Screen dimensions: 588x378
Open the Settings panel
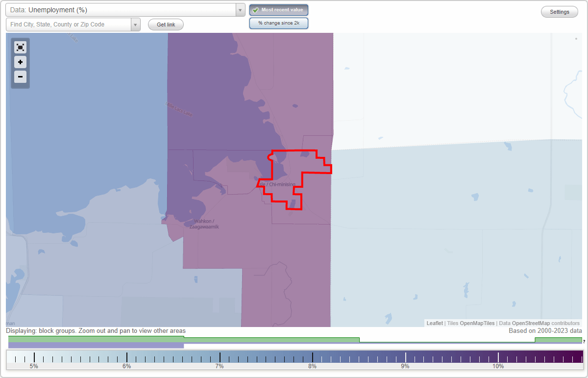coord(559,11)
